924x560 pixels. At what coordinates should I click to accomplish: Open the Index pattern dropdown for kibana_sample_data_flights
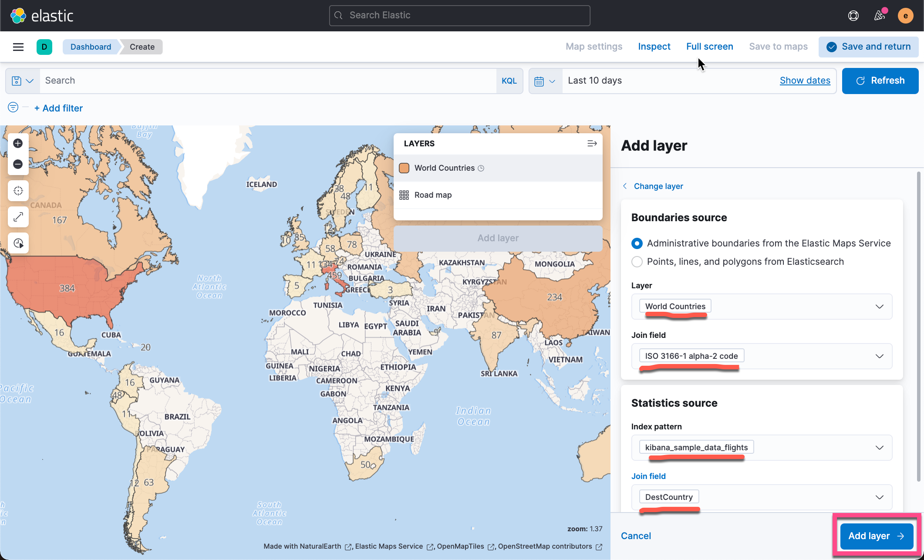[879, 448]
